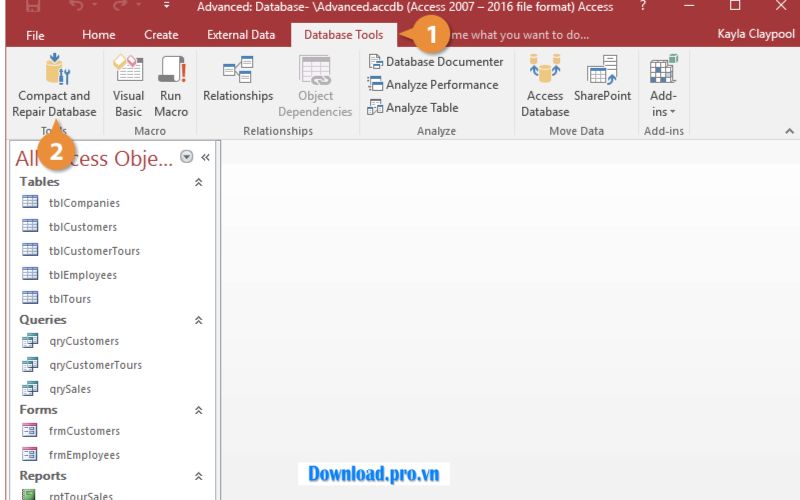Open the Visual Basic editor
800x500 pixels.
point(128,86)
